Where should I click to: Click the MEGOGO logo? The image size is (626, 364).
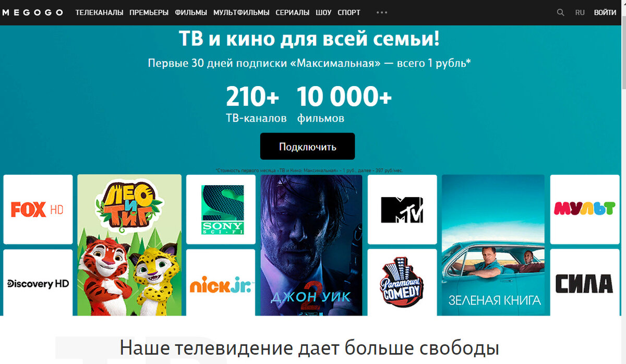pyautogui.click(x=32, y=13)
